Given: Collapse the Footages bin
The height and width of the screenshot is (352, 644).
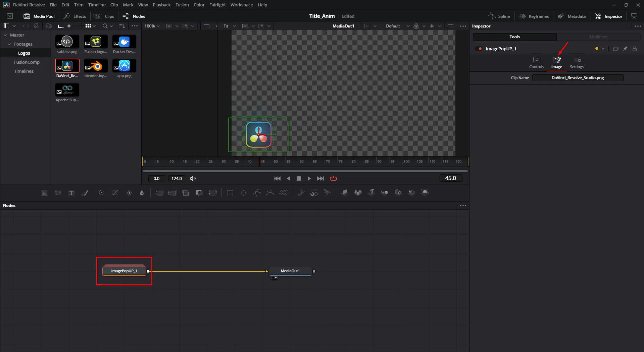Looking at the screenshot, I should (x=9, y=44).
